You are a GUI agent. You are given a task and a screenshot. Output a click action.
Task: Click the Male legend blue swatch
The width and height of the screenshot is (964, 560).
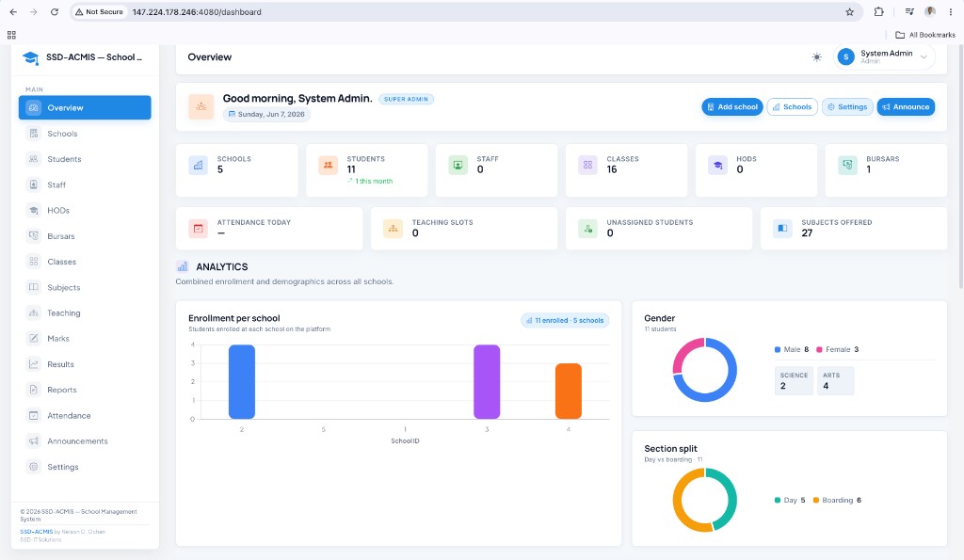click(778, 350)
